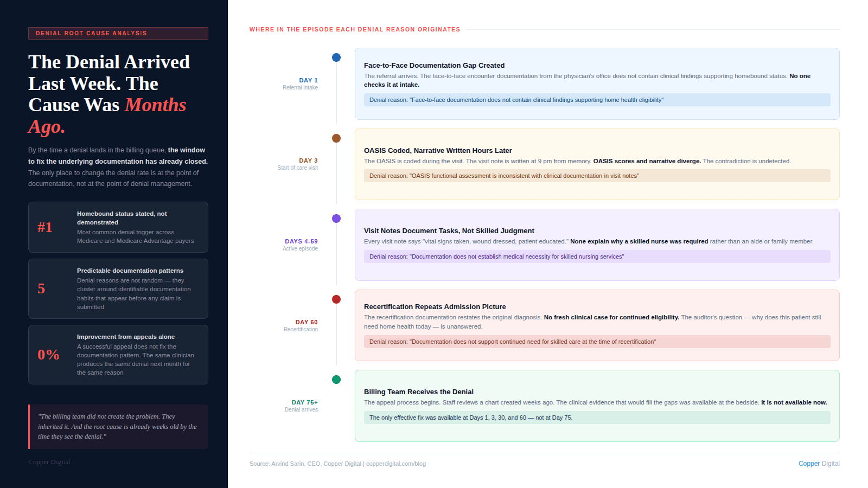Image resolution: width=868 pixels, height=488 pixels.
Task: Click the blue Day 1 timeline dot
Action: pyautogui.click(x=336, y=57)
